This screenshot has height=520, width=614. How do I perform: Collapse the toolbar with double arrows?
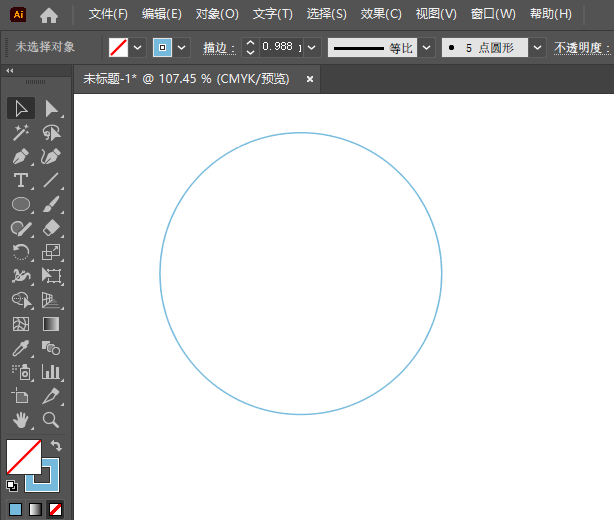coord(10,70)
